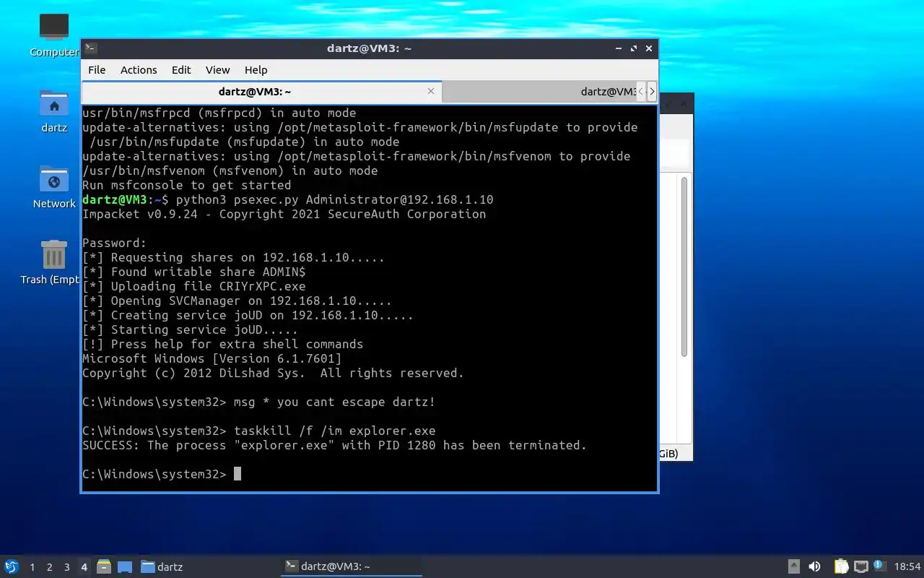Minimize the terminal window
The image size is (924, 578).
(x=619, y=48)
